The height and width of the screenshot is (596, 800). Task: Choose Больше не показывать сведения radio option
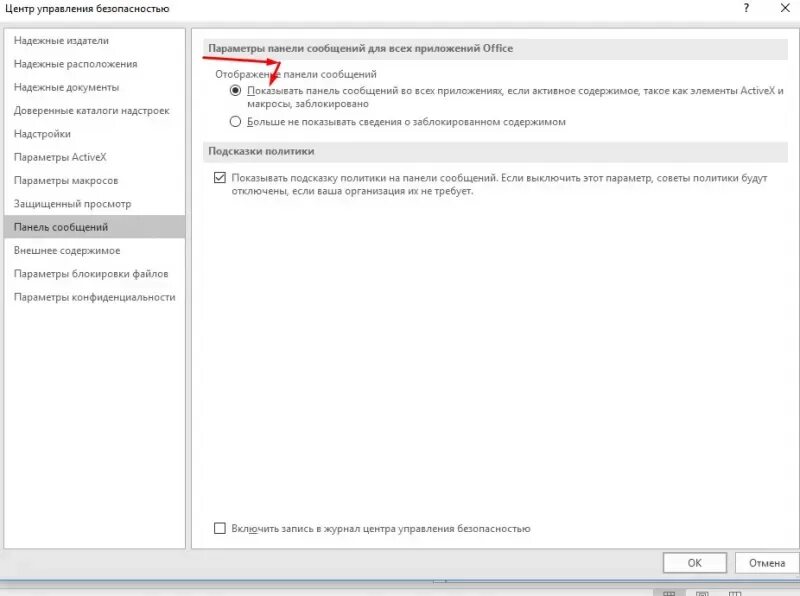click(235, 122)
